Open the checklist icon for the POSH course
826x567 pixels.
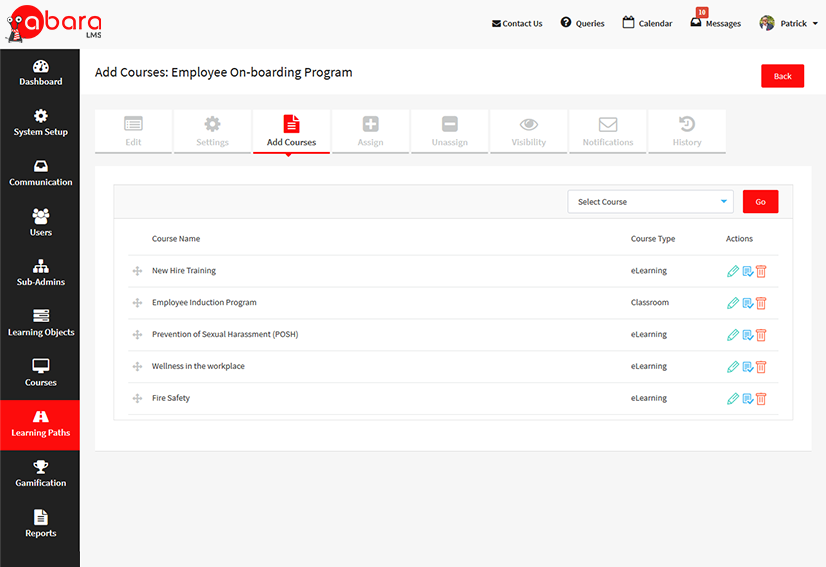748,335
